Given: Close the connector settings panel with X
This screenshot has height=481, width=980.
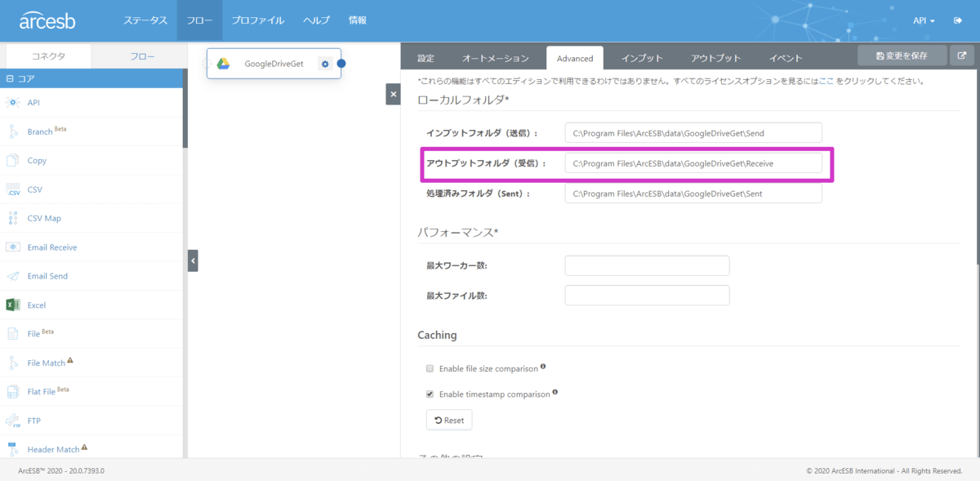Looking at the screenshot, I should [x=393, y=94].
